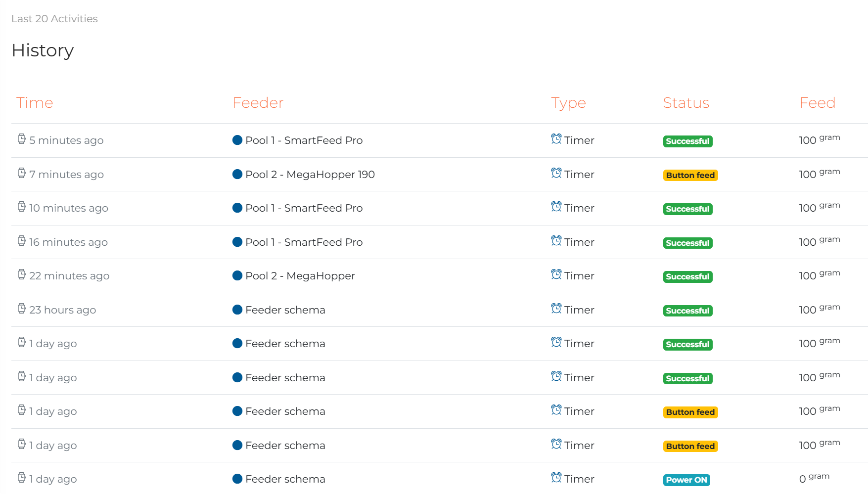Viewport: 868px width, 494px height.
Task: Sort by the Time column header
Action: click(35, 103)
